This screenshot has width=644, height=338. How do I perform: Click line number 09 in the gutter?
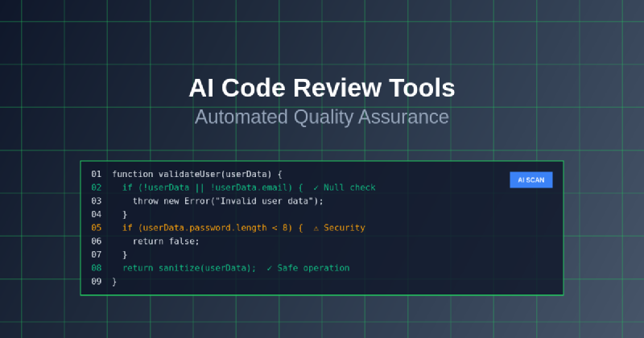click(97, 282)
